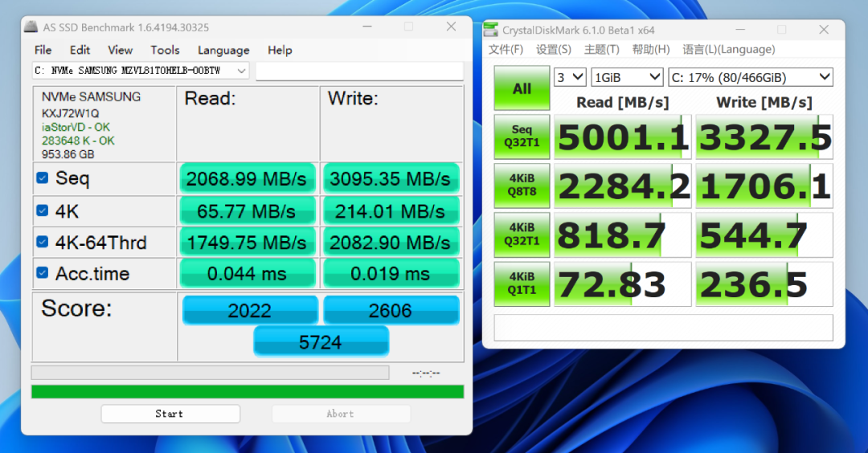
Task: Click the green All button in CrystalDiskMark
Action: (x=522, y=88)
